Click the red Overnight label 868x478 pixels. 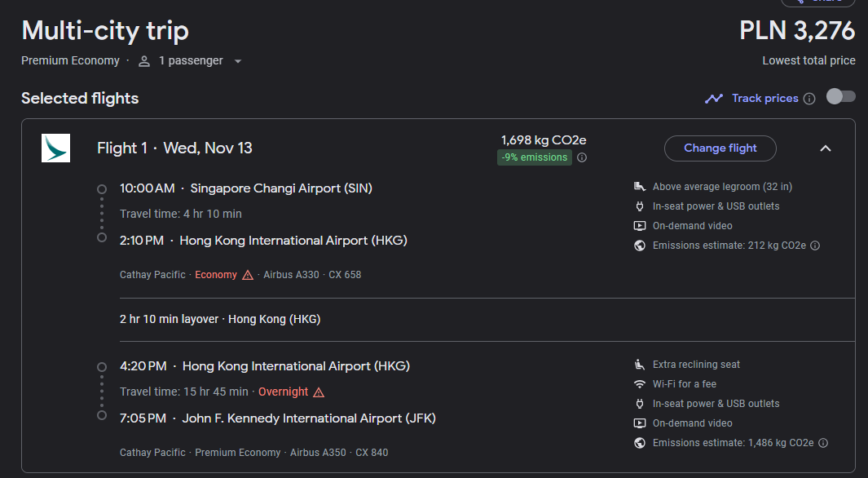pyautogui.click(x=283, y=392)
